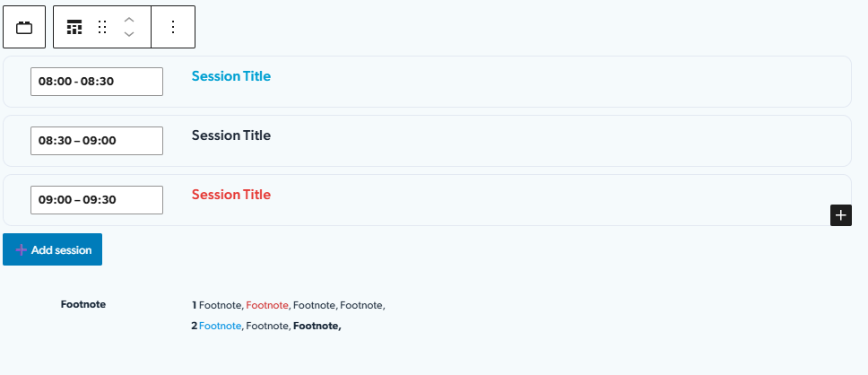Click the table block type icon
The image size is (868, 375).
(74, 28)
